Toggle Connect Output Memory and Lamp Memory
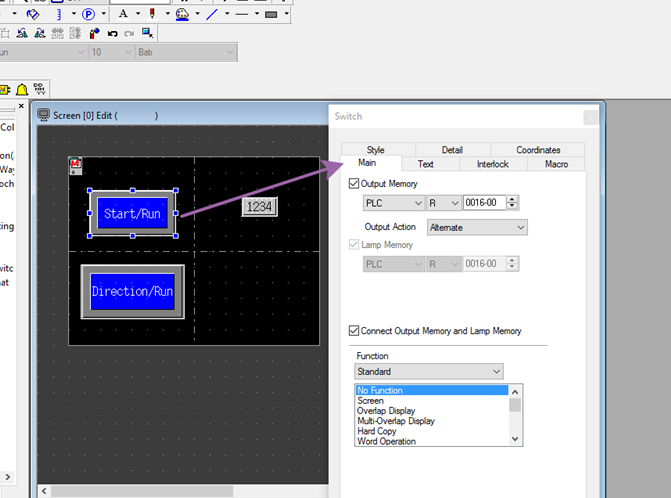Screen dimensions: 671x498 click(x=354, y=331)
